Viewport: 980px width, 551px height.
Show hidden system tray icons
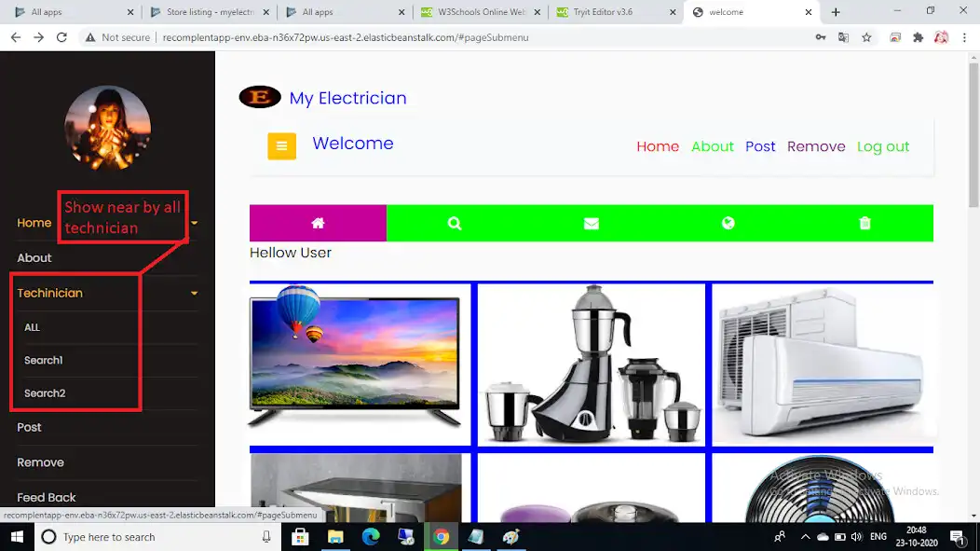pyautogui.click(x=805, y=537)
